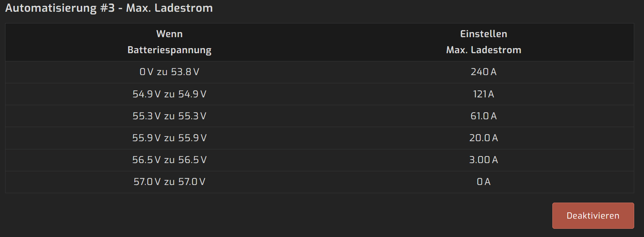Click the 3.00 A current value
The width and height of the screenshot is (644, 237).
pos(483,160)
